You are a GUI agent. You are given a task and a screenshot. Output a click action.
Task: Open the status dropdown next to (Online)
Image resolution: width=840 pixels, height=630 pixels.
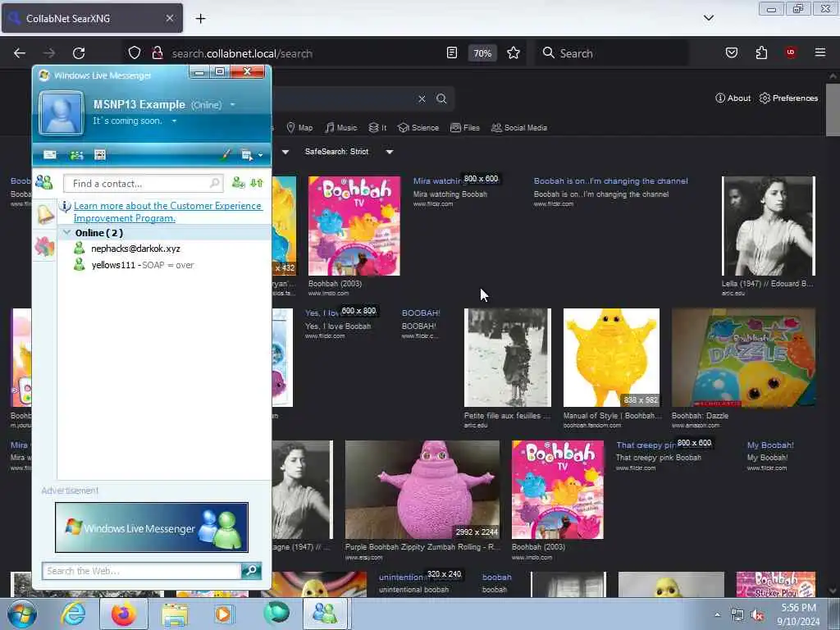[232, 104]
